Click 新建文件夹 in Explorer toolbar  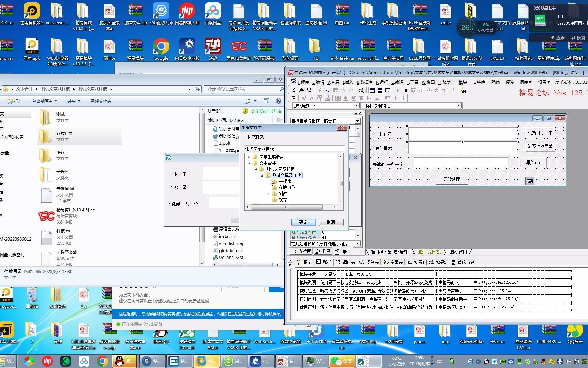[101, 101]
